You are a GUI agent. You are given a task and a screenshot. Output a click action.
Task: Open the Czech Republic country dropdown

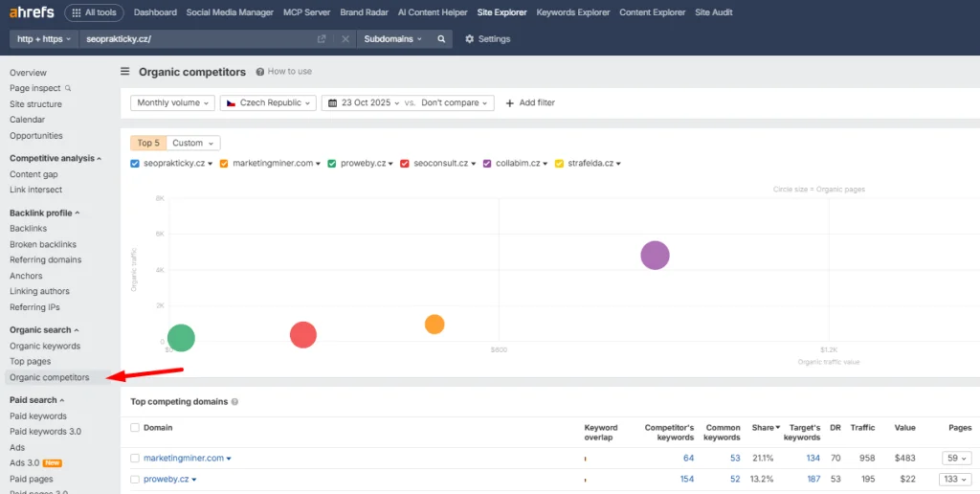[268, 103]
